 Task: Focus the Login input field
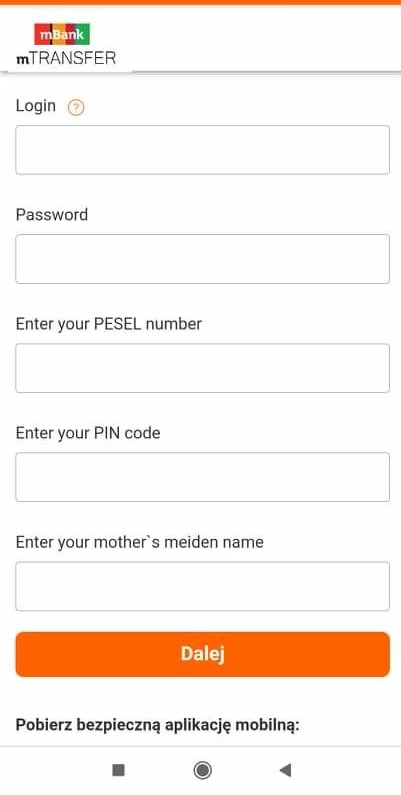202,150
